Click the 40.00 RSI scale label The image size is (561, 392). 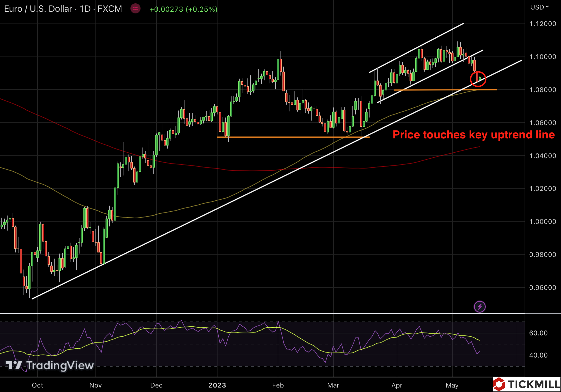[x=538, y=355]
